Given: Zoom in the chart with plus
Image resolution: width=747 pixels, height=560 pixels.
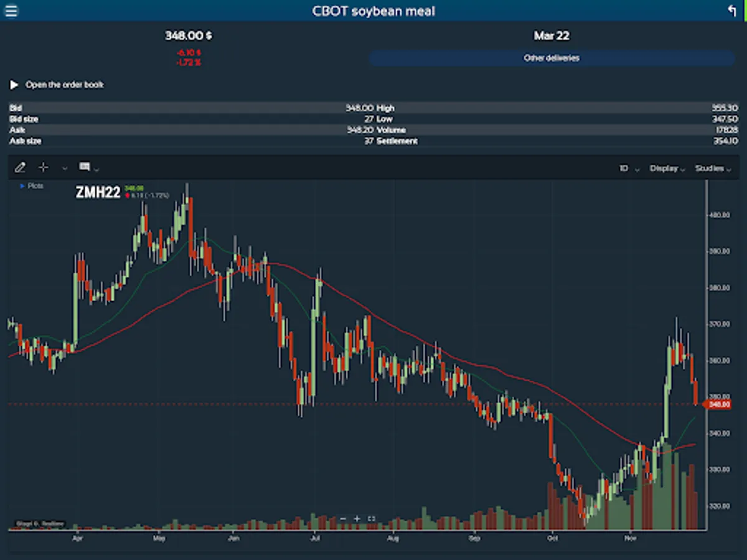Looking at the screenshot, I should coord(357,518).
